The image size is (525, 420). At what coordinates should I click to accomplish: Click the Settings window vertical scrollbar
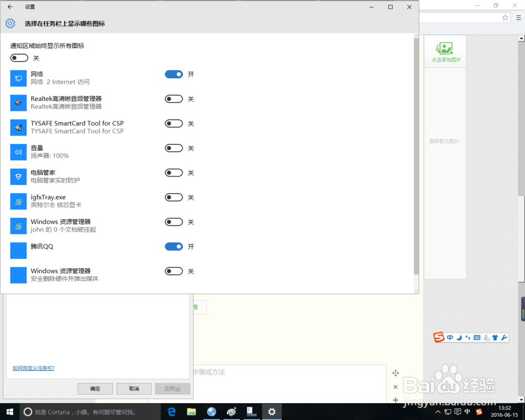[416, 156]
